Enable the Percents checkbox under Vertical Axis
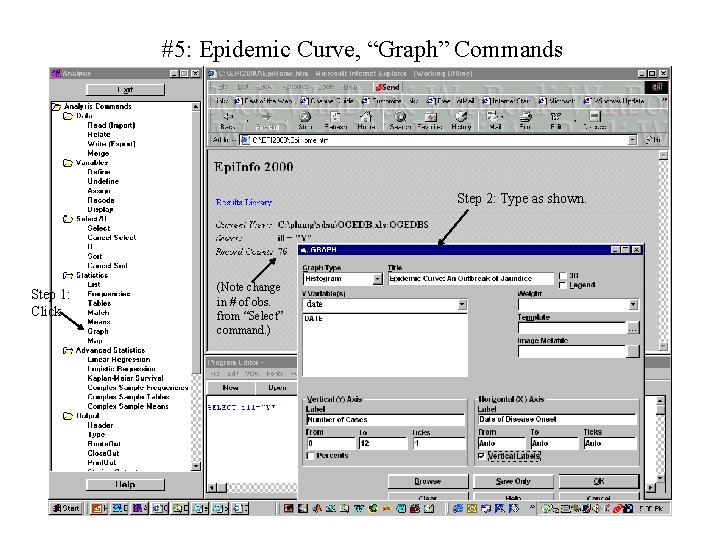The width and height of the screenshot is (720, 540). (310, 456)
